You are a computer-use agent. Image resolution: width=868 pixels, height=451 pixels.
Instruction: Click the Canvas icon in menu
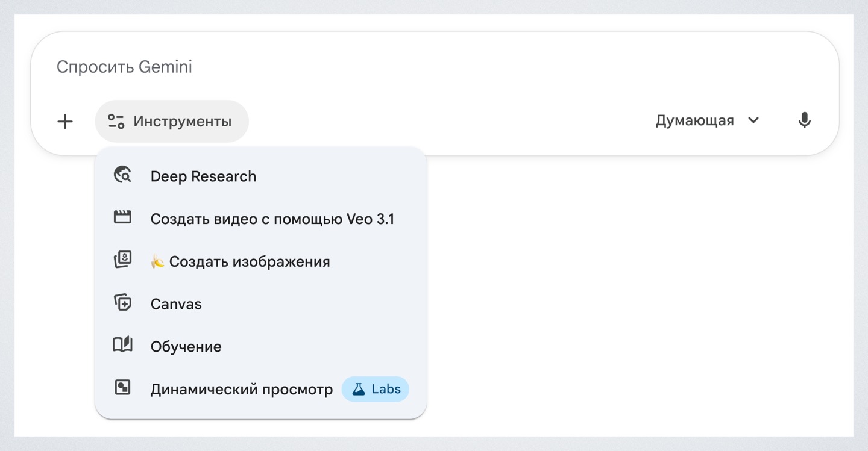122,303
